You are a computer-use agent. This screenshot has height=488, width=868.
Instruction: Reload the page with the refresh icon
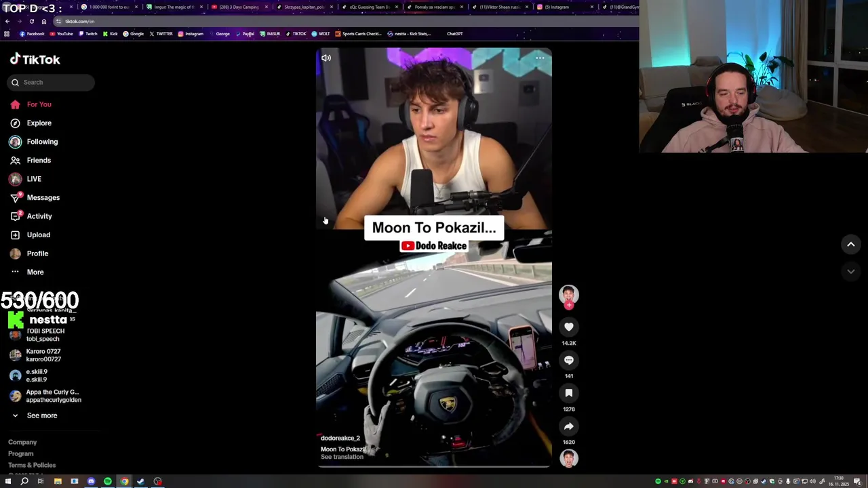tap(31, 22)
